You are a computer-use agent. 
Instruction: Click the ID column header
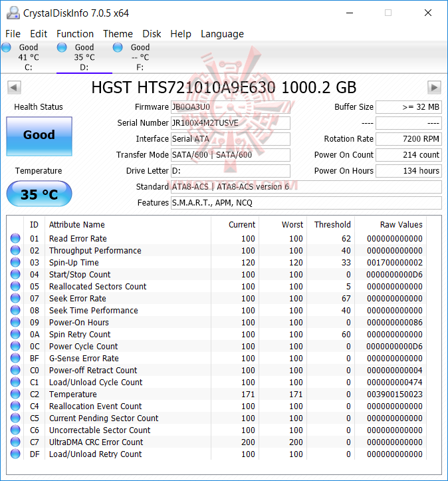[x=34, y=225]
